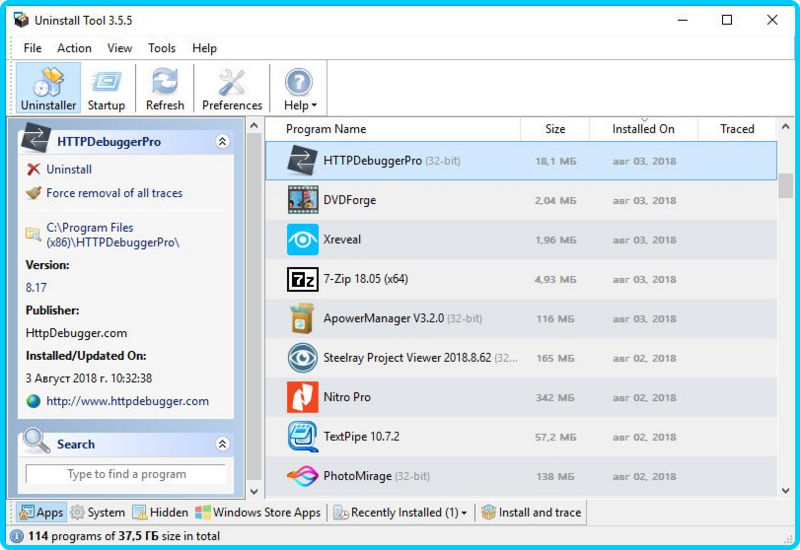The height and width of the screenshot is (550, 800).
Task: Sort by Installed On column
Action: pos(643,129)
